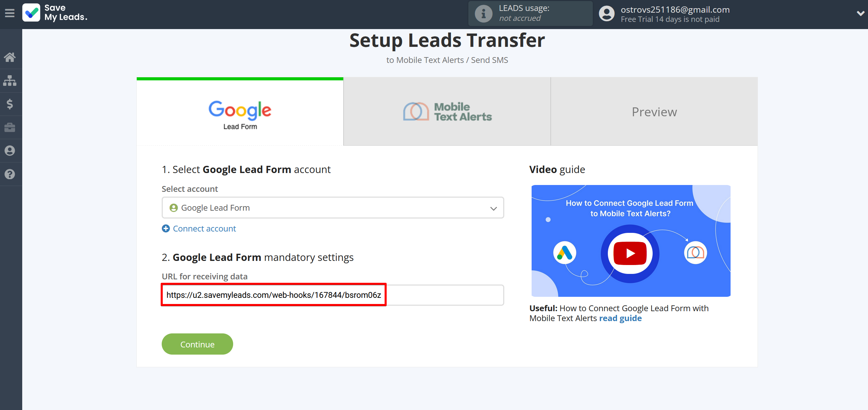Open billing dollar icon in sidebar
868x410 pixels.
coord(10,104)
